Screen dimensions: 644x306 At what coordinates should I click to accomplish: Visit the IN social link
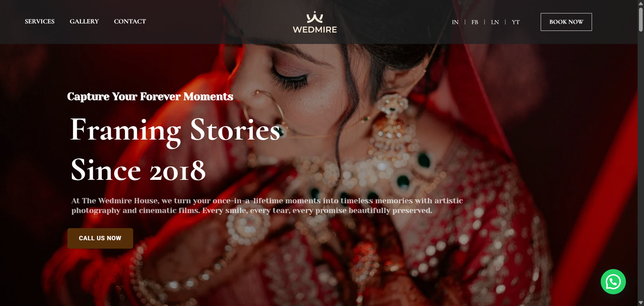point(455,22)
